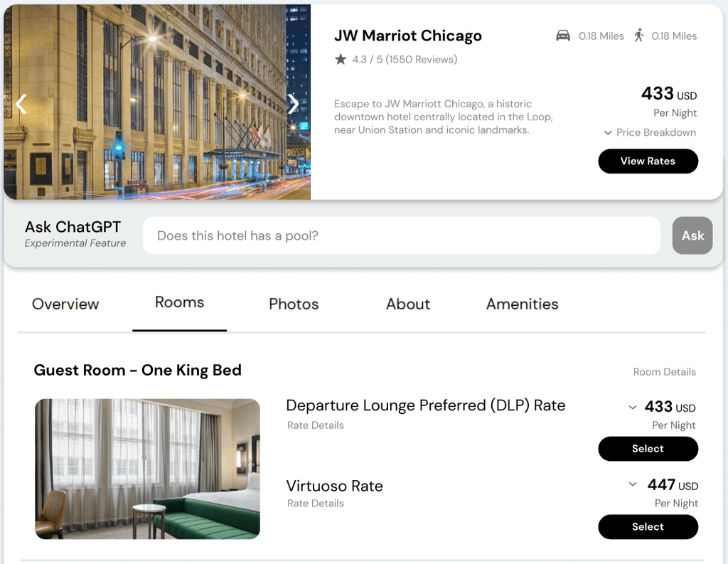Open Rate Details under Virtuoso Rate
The width and height of the screenshot is (728, 564).
click(315, 503)
